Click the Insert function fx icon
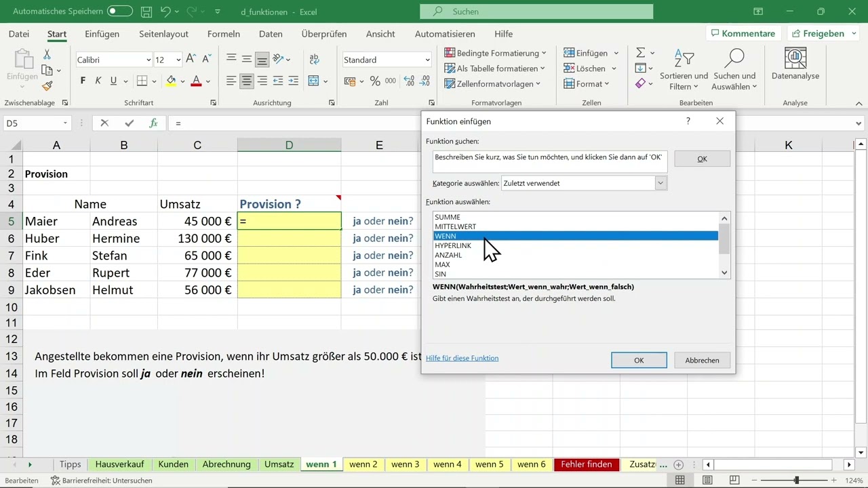The height and width of the screenshot is (488, 868). [x=154, y=123]
